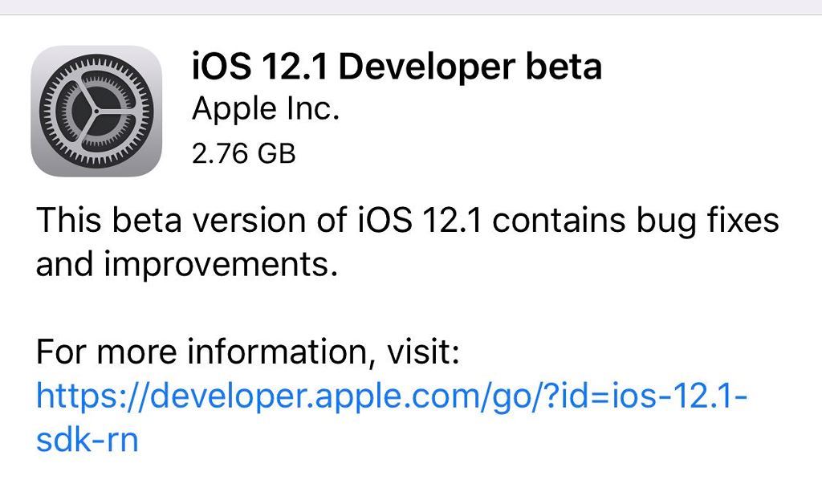
Task: Click "iOS 12.1" inside the description sentence
Action: 417,219
